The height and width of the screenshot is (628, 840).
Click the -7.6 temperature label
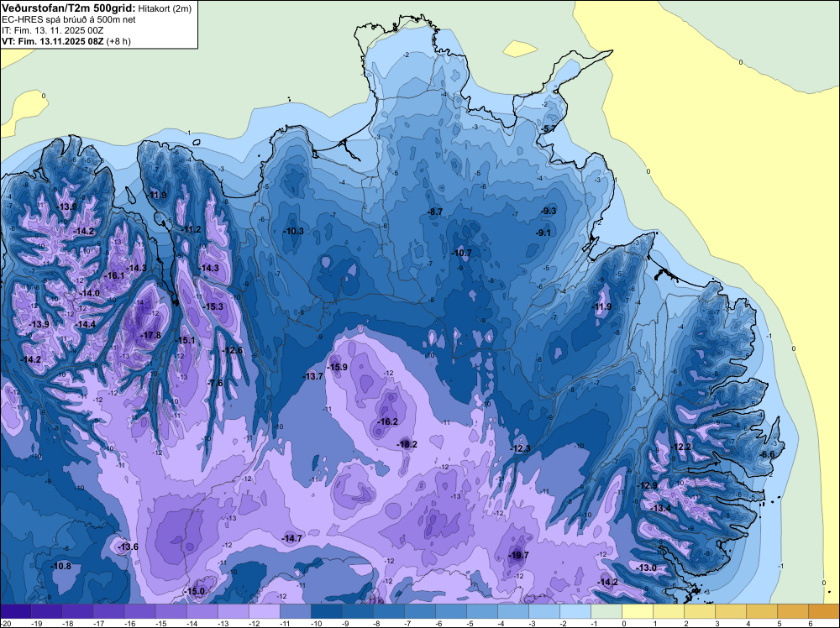pos(215,383)
